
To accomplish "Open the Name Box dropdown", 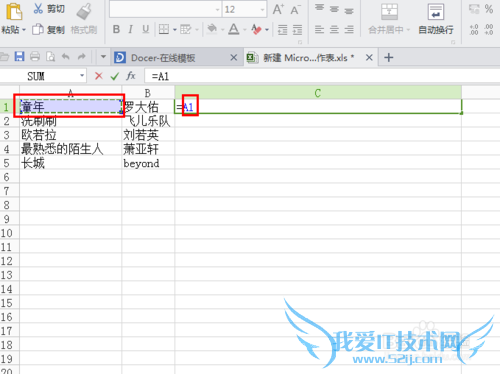I will (82, 76).
